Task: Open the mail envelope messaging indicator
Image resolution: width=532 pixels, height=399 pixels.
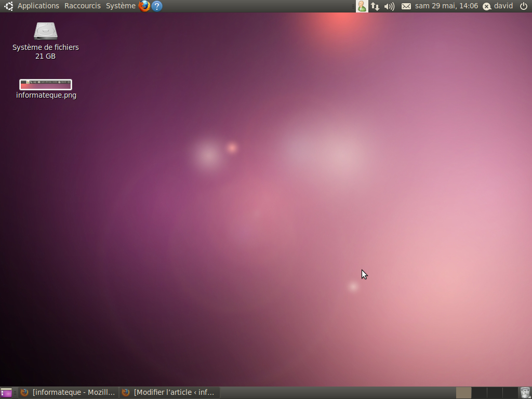Action: pos(406,6)
